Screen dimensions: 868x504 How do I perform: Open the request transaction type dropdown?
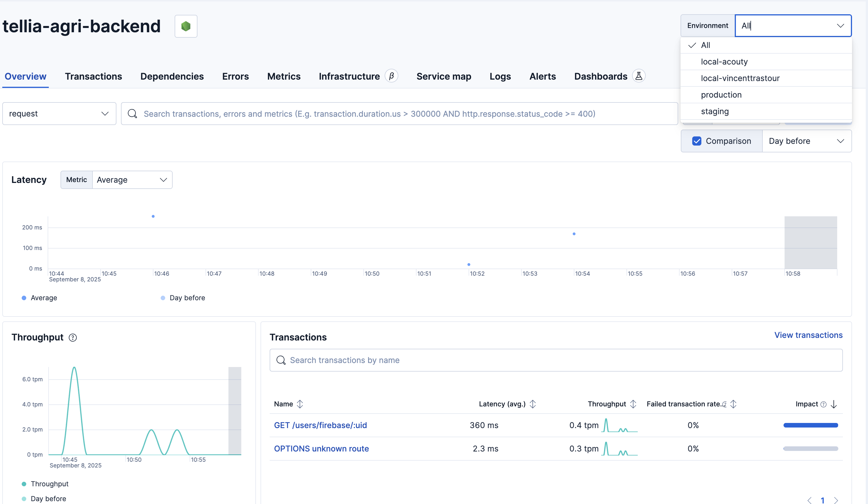[x=59, y=113]
